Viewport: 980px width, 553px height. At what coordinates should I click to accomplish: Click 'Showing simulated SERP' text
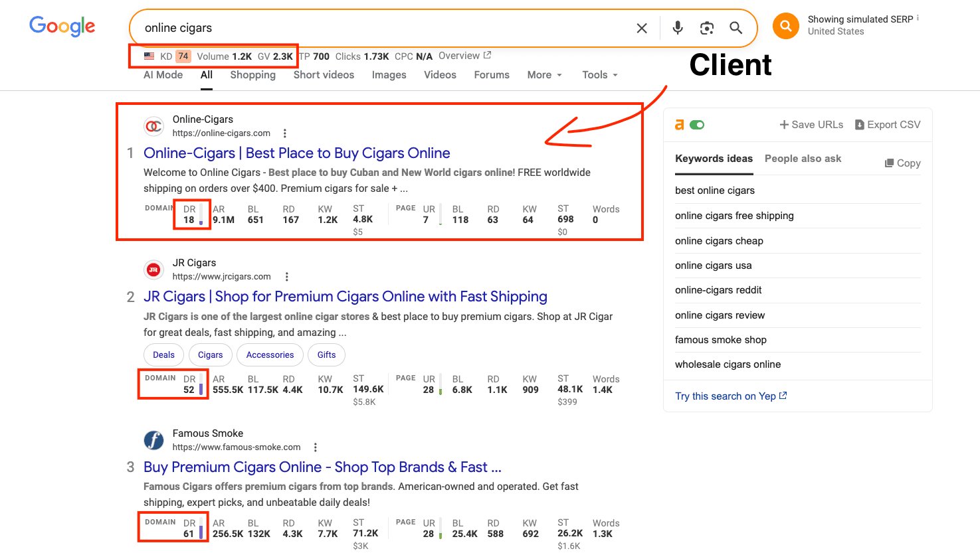[x=860, y=19]
